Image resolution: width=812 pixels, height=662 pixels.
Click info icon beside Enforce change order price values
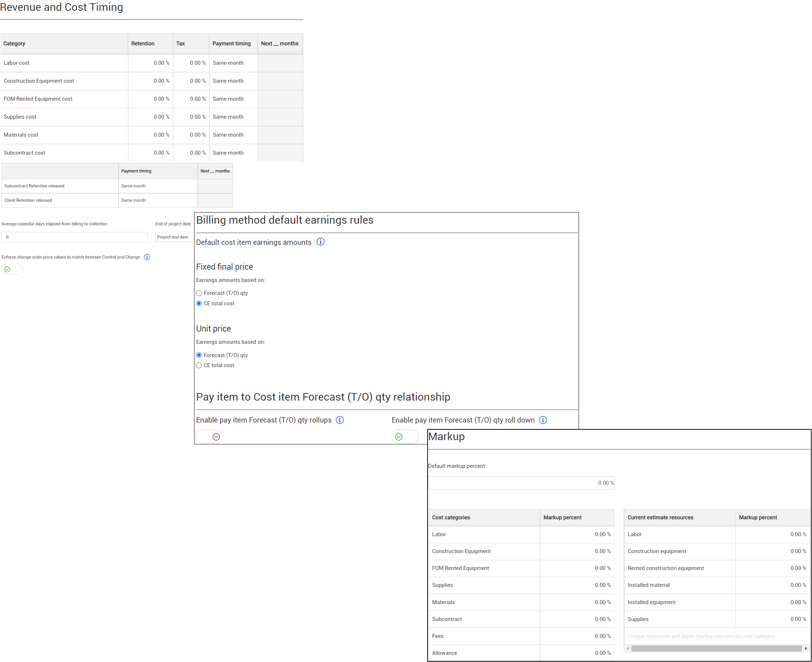tap(147, 257)
